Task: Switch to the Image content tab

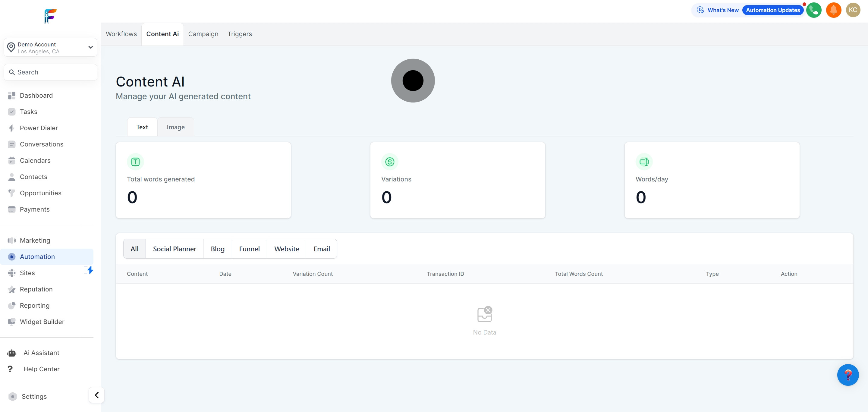Action: point(175,127)
